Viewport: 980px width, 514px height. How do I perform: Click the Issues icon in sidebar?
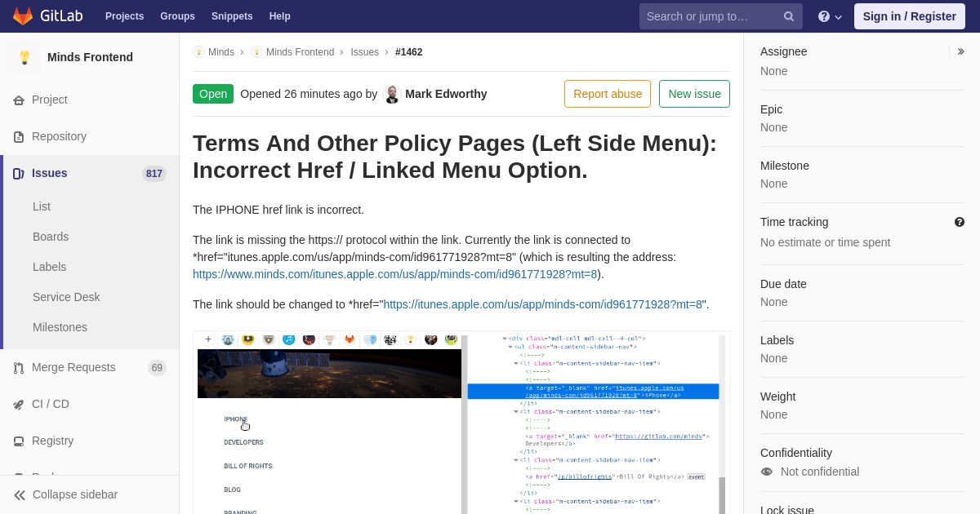pos(19,173)
